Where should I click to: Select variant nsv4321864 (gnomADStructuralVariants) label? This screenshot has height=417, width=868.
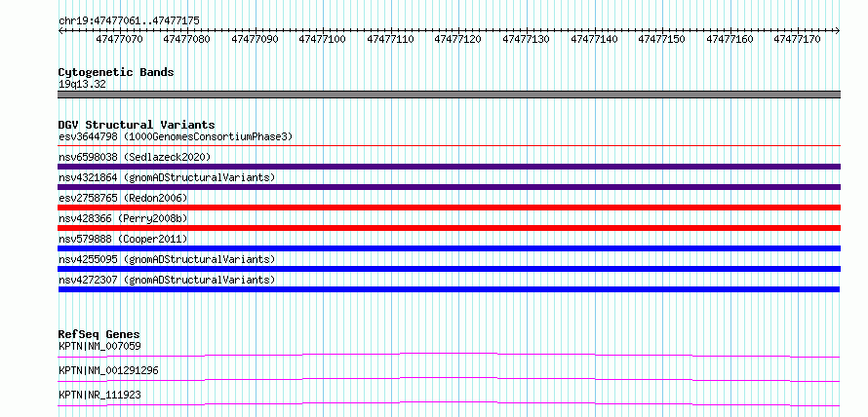(x=167, y=177)
